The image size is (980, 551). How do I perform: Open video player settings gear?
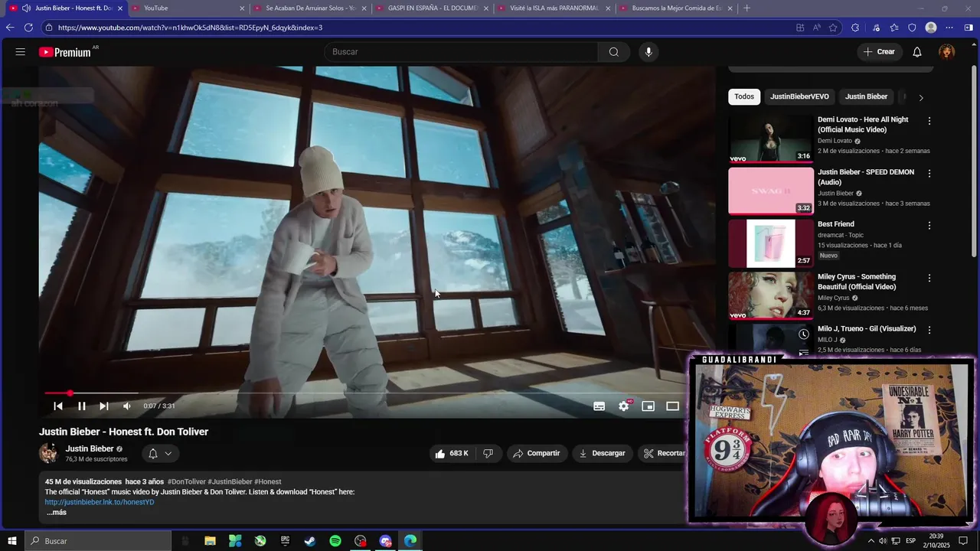coord(624,406)
